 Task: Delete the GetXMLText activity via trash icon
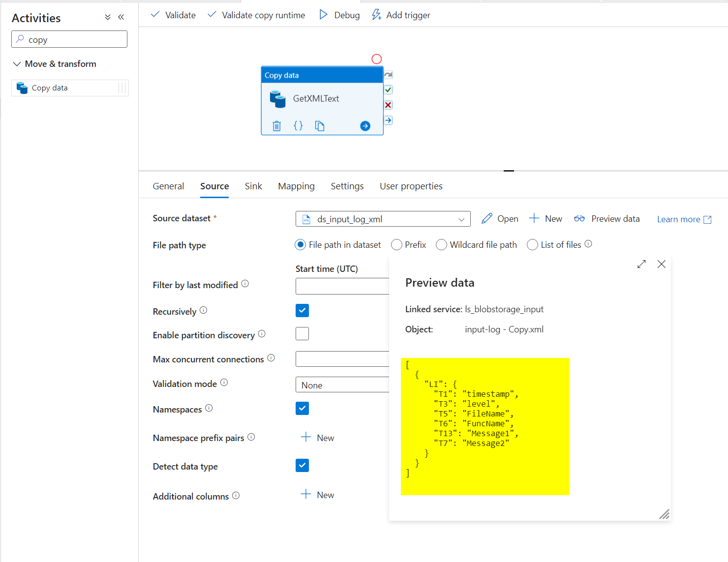(x=276, y=126)
